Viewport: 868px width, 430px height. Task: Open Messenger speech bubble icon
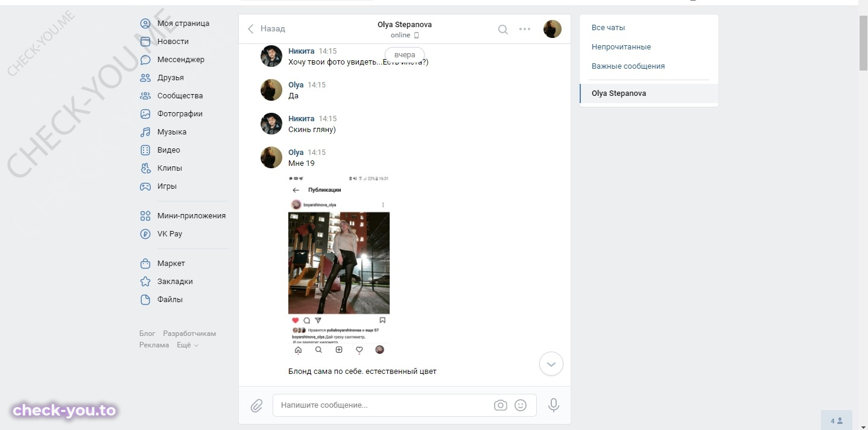(145, 60)
